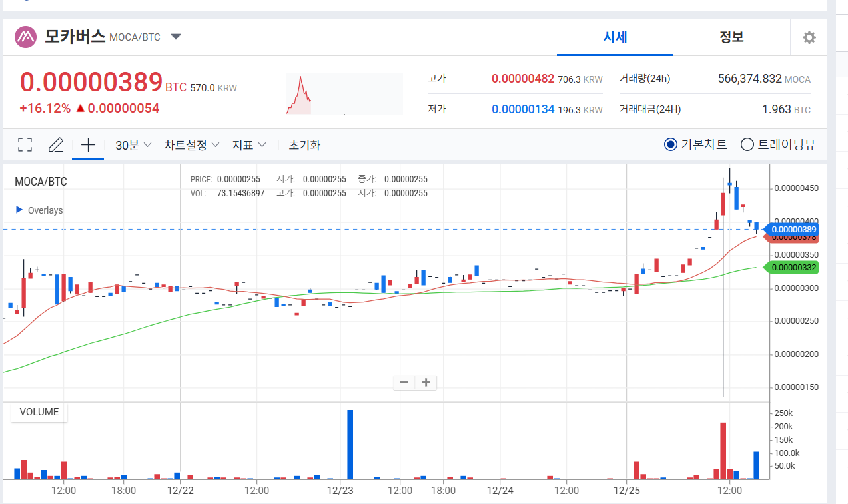
Task: Click the mini price sparkline thumbnail
Action: point(344,94)
